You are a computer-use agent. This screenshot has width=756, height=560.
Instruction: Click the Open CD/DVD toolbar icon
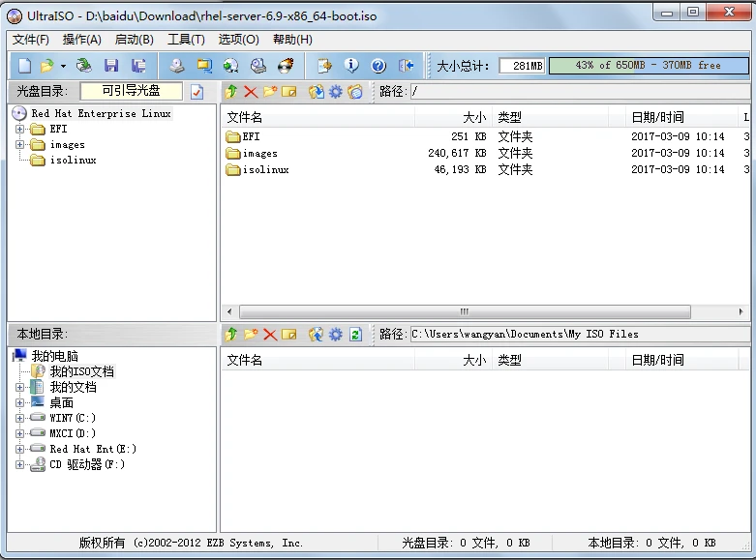click(x=84, y=66)
